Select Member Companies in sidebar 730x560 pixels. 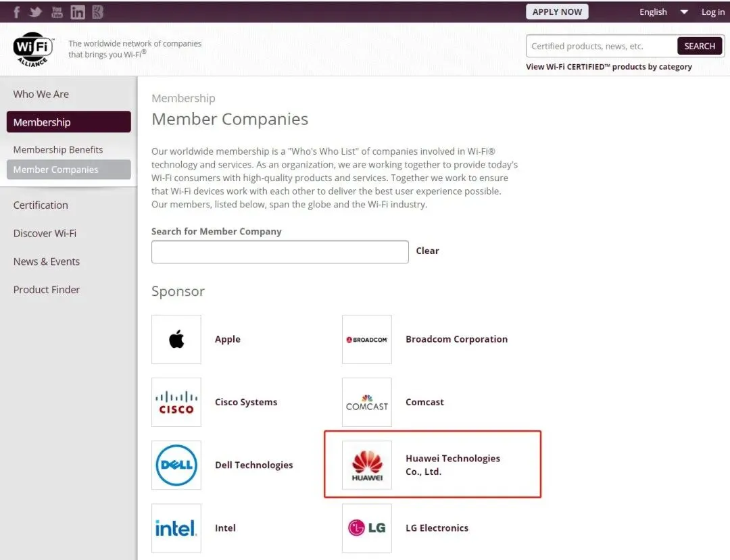[x=68, y=170]
